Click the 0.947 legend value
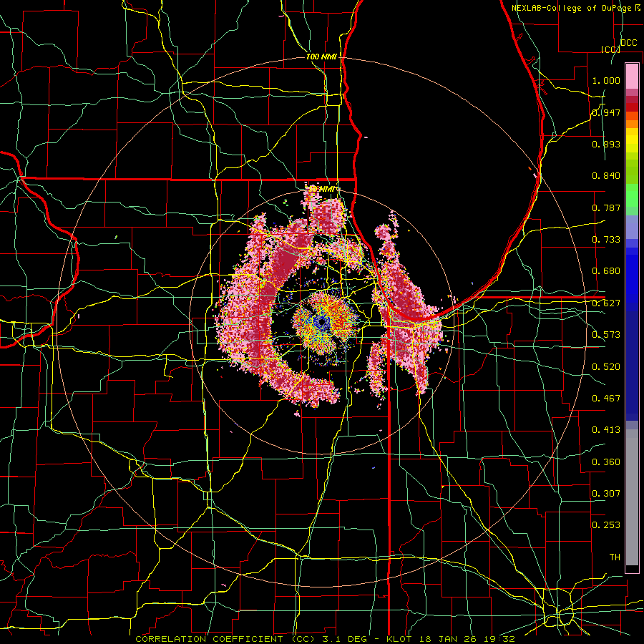The width and height of the screenshot is (644, 644). click(606, 112)
